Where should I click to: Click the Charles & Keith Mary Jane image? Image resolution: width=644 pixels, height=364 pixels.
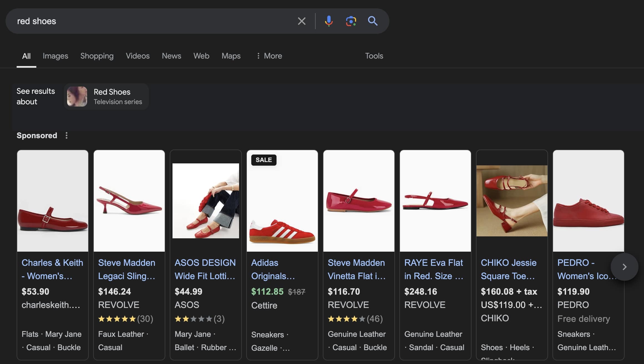tap(53, 201)
